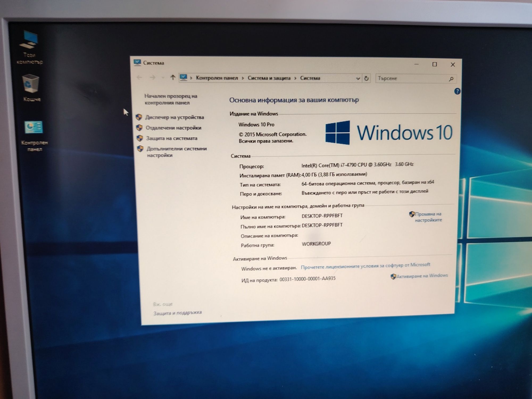Open 'Диспечер на устройства' link
This screenshot has width=532, height=399.
174,117
